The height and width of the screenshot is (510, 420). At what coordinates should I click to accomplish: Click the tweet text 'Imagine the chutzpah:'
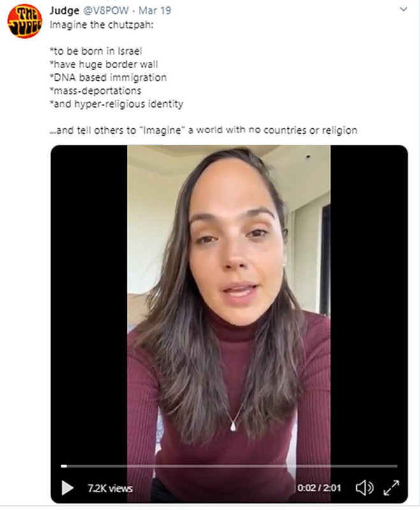tap(101, 25)
